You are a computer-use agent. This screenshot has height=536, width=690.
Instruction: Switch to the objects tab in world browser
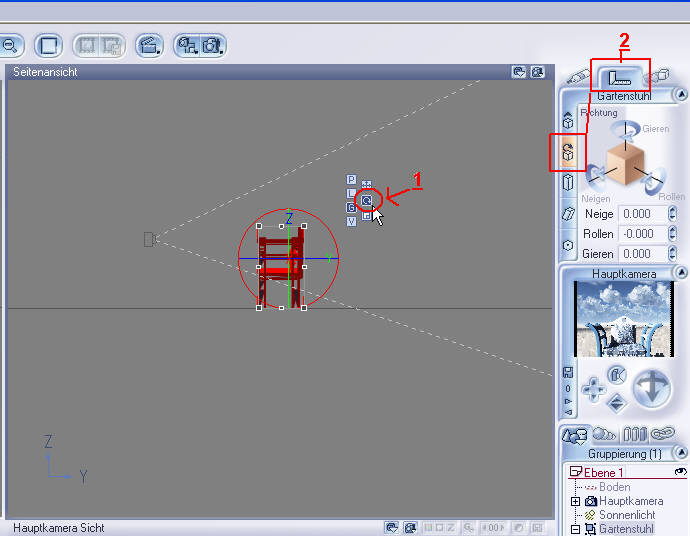click(575, 436)
